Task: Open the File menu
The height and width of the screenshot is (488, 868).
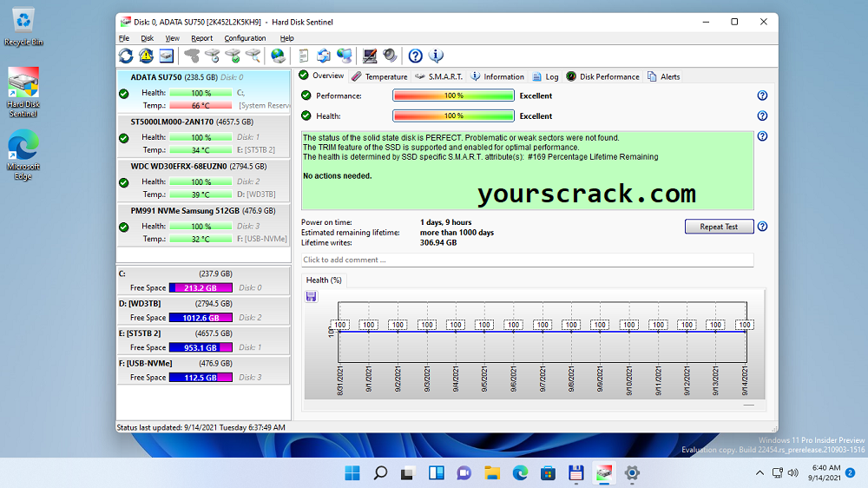Action: point(124,38)
